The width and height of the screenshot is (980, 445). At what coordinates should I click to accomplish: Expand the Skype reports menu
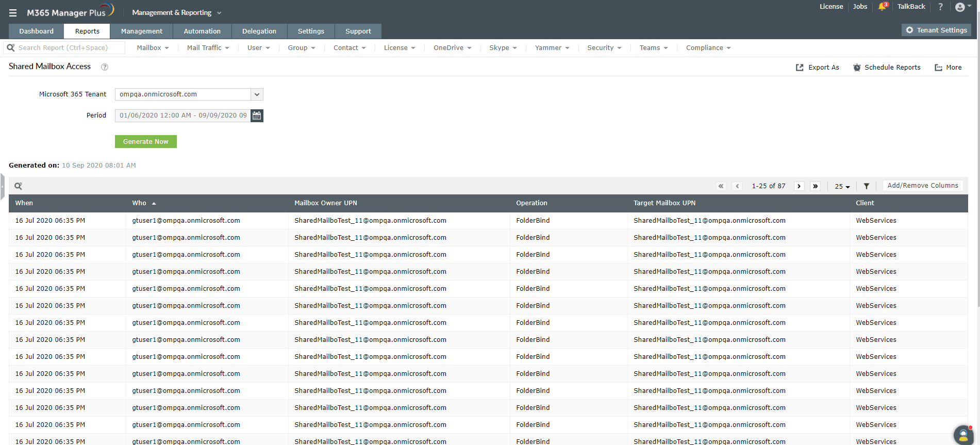[503, 48]
